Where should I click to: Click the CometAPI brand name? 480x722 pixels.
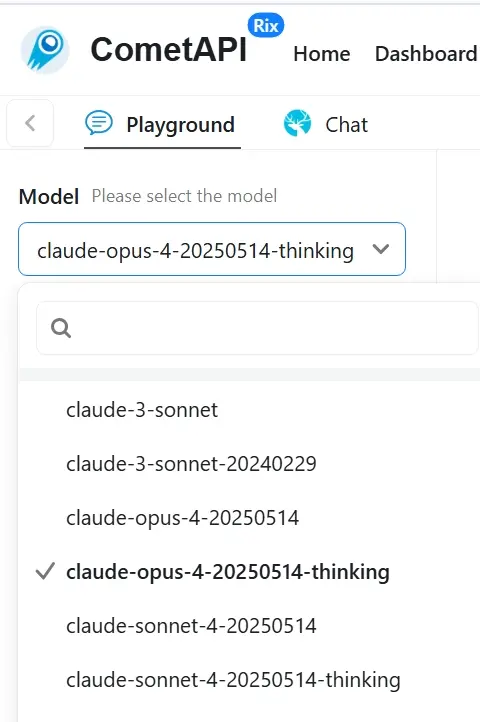pos(169,49)
